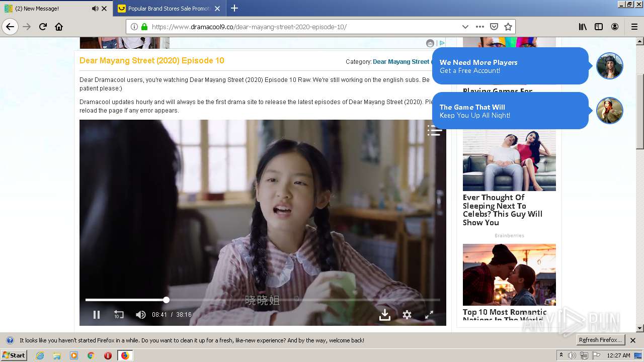Launch Chrome from taskbar
Image resolution: width=644 pixels, height=362 pixels.
click(91, 355)
